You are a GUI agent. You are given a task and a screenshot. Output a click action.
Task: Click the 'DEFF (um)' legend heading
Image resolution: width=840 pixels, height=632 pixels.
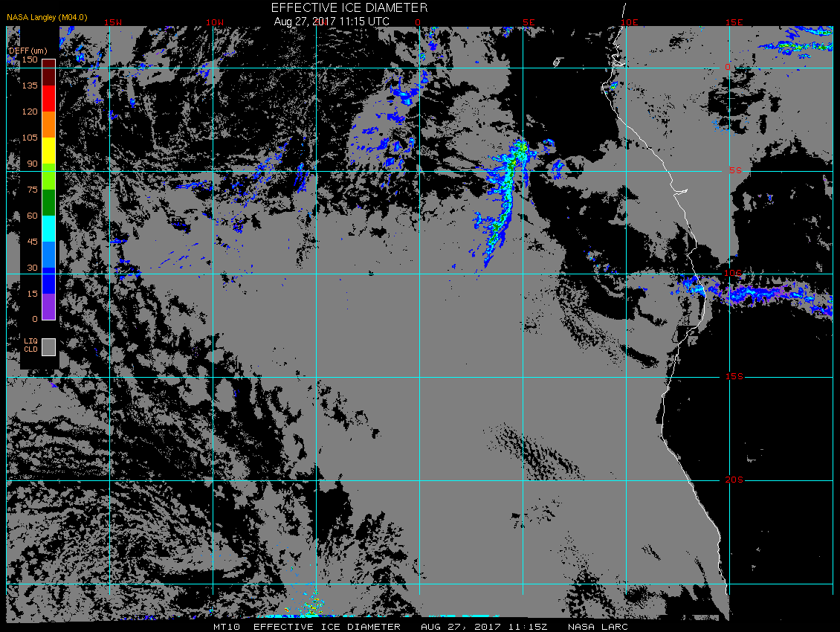tap(28, 51)
